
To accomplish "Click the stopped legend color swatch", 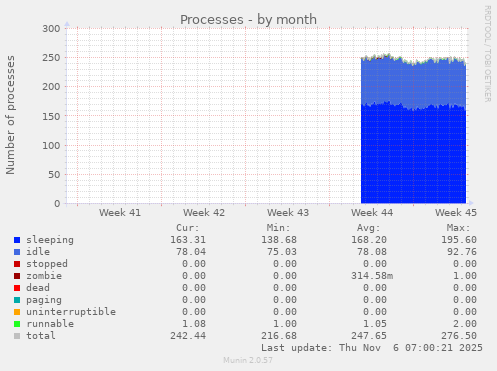I will click(17, 264).
